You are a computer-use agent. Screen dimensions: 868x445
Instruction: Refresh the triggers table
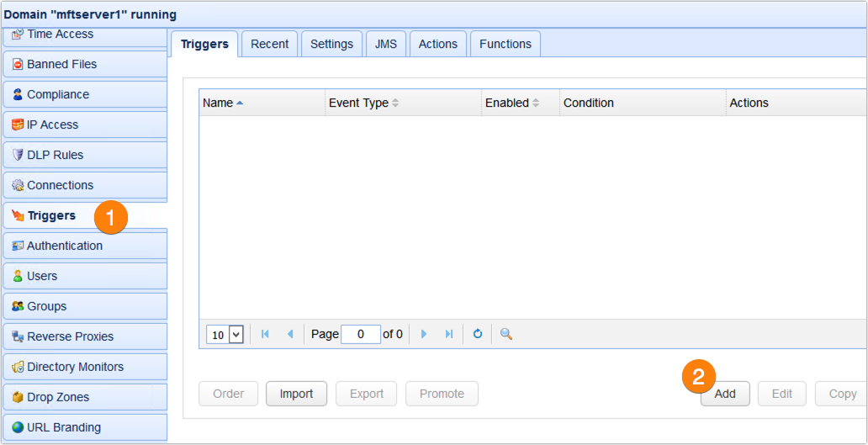pos(477,334)
